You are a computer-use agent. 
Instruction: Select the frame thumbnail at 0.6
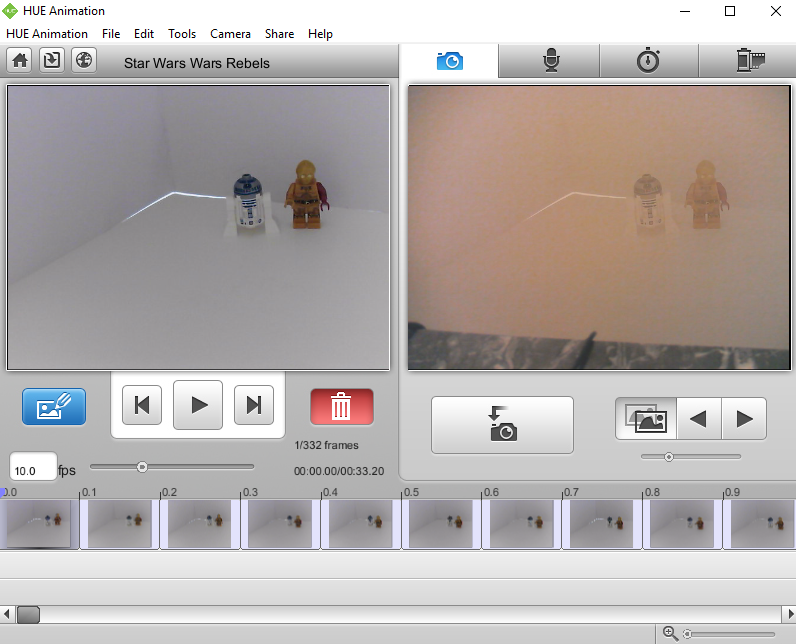tap(521, 524)
